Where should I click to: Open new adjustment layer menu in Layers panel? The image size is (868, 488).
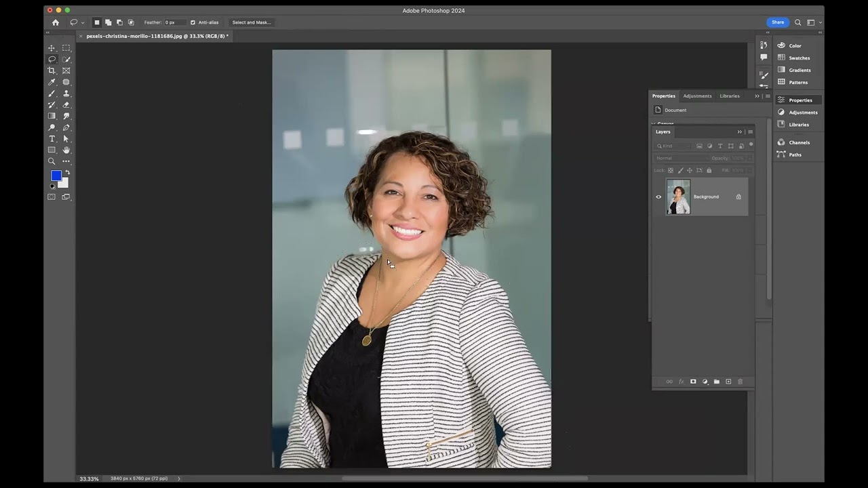[x=705, y=382]
